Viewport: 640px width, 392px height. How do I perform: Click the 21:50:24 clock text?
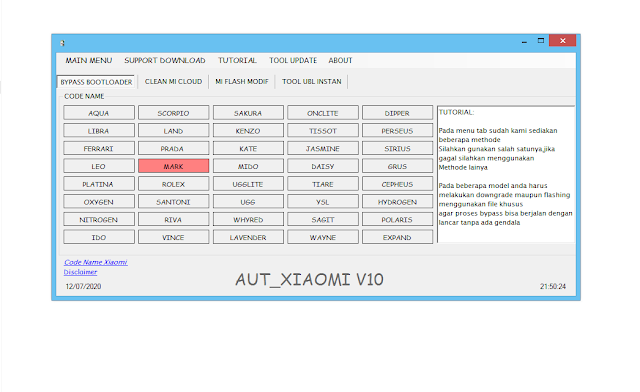[553, 286]
